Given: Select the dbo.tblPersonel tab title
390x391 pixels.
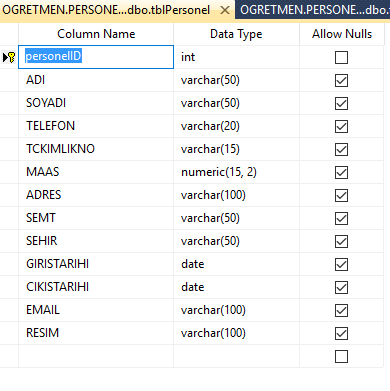Looking at the screenshot, I should click(x=106, y=10).
